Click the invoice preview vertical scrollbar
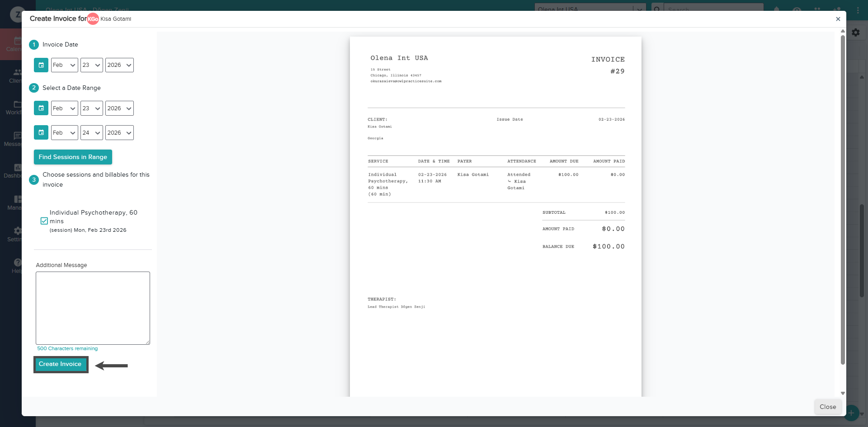Viewport: 868px width, 427px height. coord(843,199)
